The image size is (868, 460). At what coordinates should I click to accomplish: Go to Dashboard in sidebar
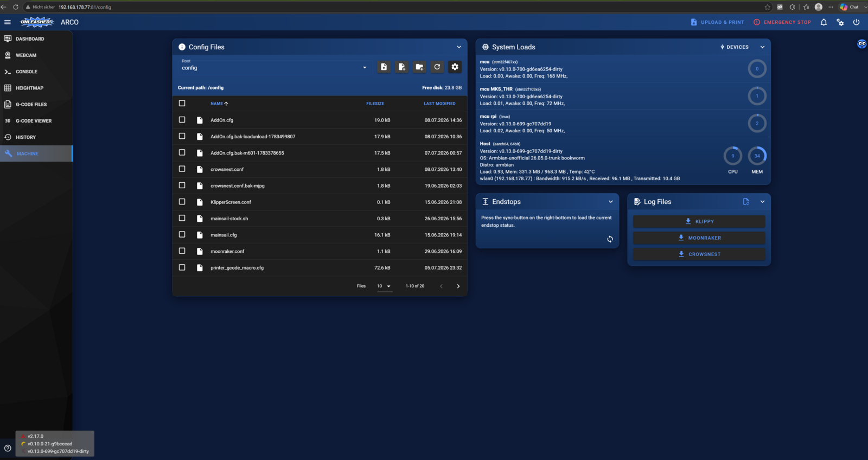36,39
